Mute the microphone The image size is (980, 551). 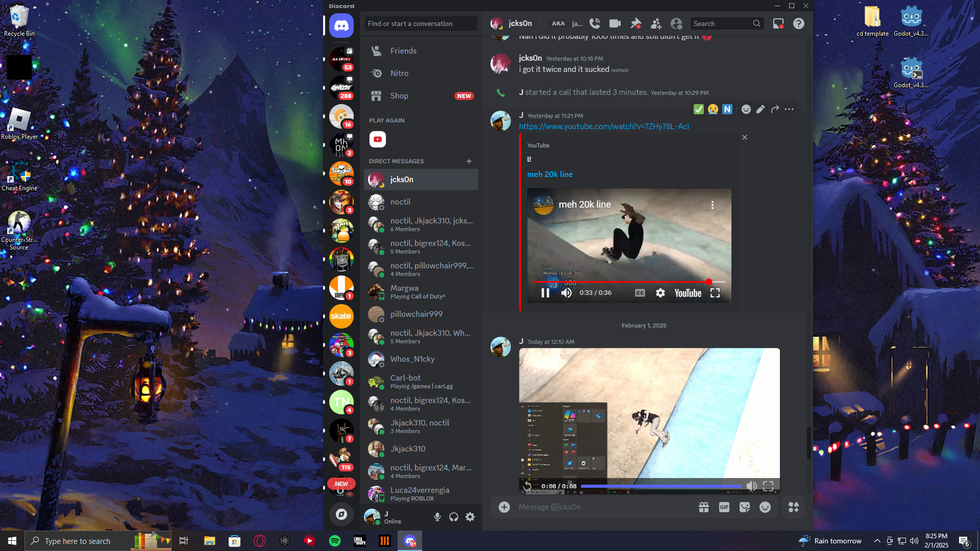(x=437, y=517)
